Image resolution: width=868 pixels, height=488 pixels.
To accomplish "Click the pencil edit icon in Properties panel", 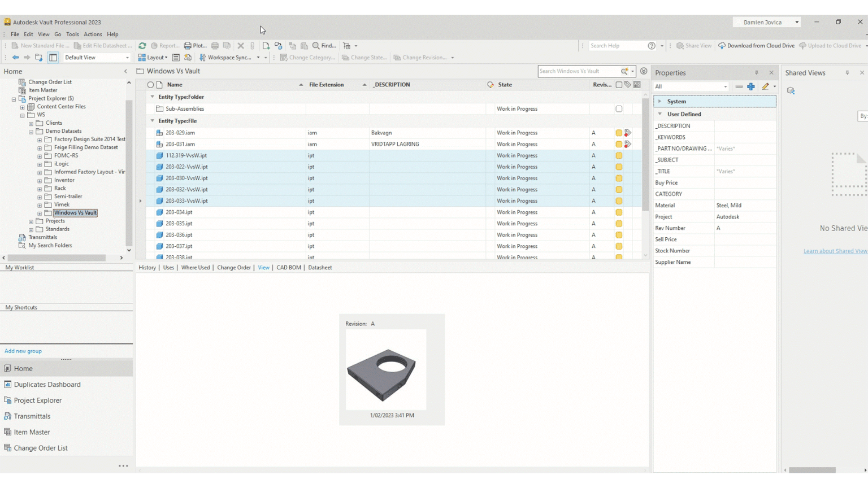I will point(766,86).
